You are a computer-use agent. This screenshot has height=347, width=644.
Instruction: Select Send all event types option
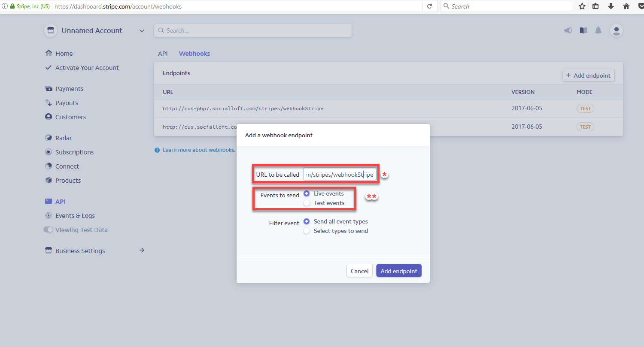click(x=307, y=221)
